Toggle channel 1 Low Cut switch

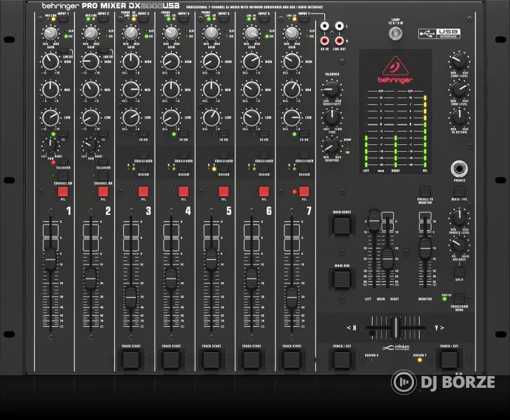point(63,50)
